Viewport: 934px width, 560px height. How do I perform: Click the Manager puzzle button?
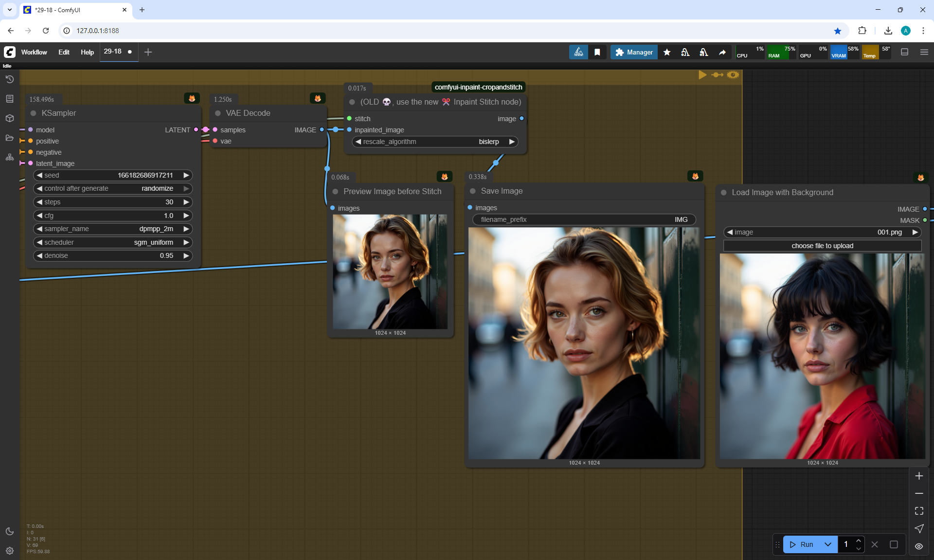pos(634,52)
